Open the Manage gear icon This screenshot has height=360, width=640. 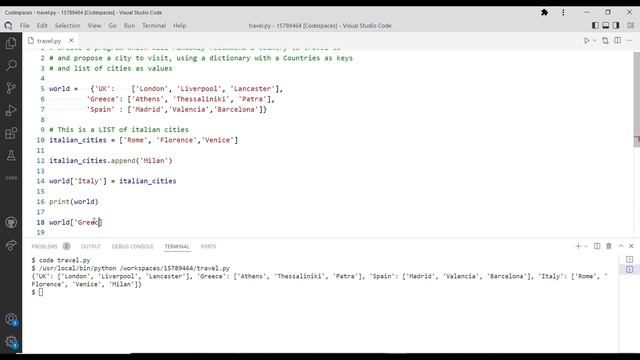click(11, 342)
